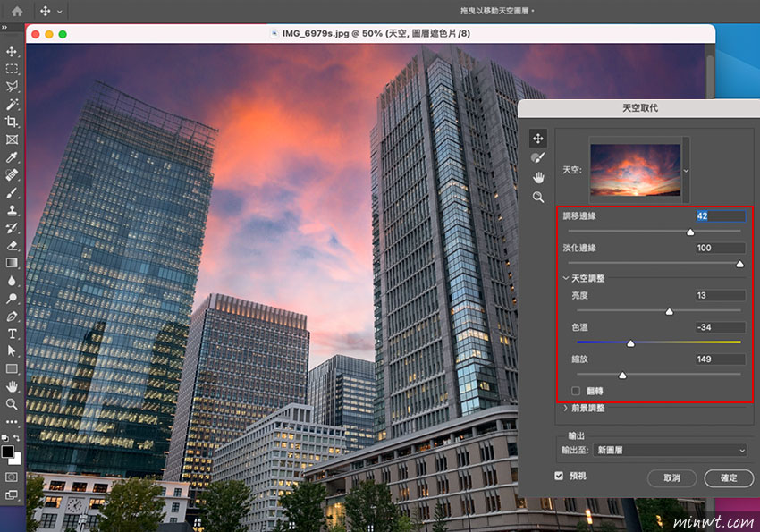
Task: Open the 輸出至 新圖層 dropdown
Action: 670,450
